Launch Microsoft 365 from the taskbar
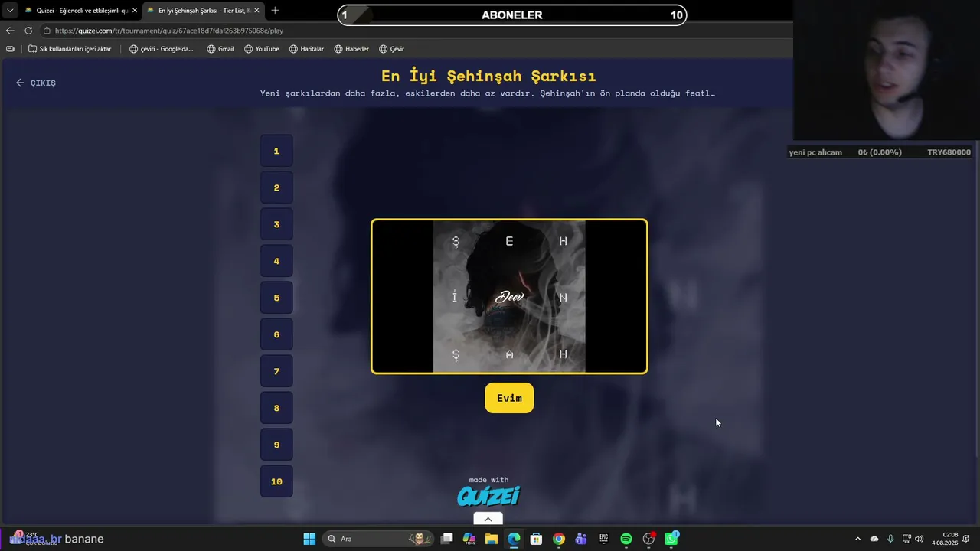The image size is (980, 551). pyautogui.click(x=469, y=539)
